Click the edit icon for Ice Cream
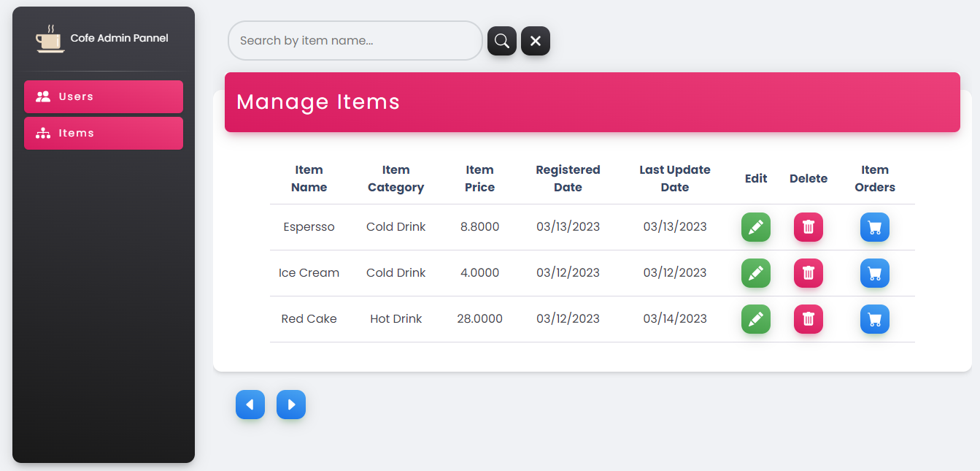Viewport: 980px width, 471px height. (x=755, y=273)
